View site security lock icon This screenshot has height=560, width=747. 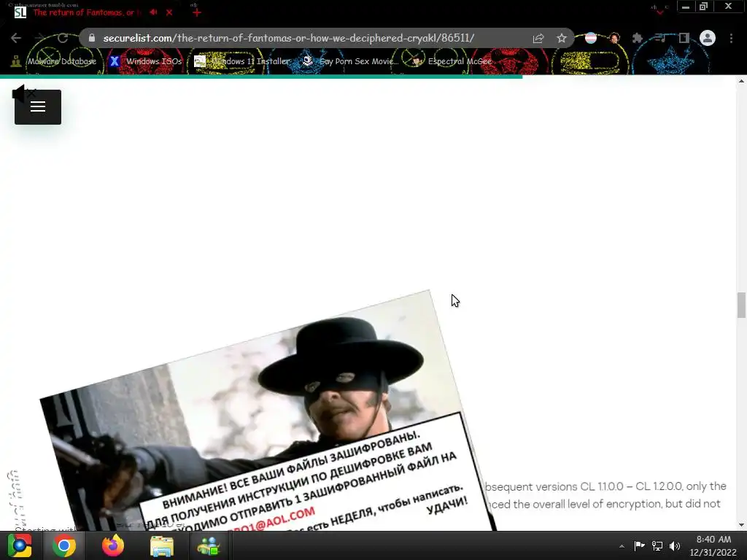click(x=92, y=38)
